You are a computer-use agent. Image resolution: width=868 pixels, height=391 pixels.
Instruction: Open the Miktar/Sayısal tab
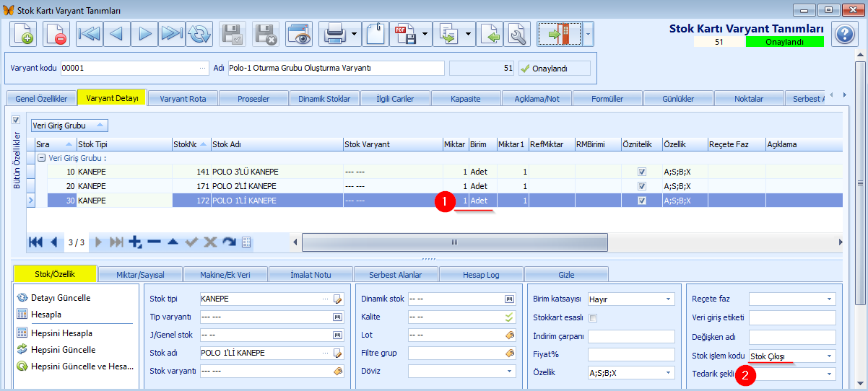click(x=139, y=274)
